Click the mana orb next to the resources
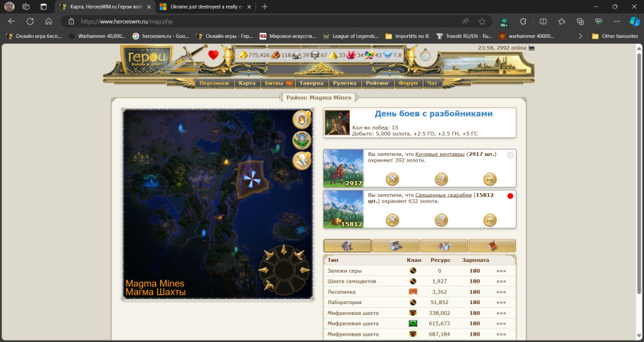644x342 pixels. tap(424, 55)
